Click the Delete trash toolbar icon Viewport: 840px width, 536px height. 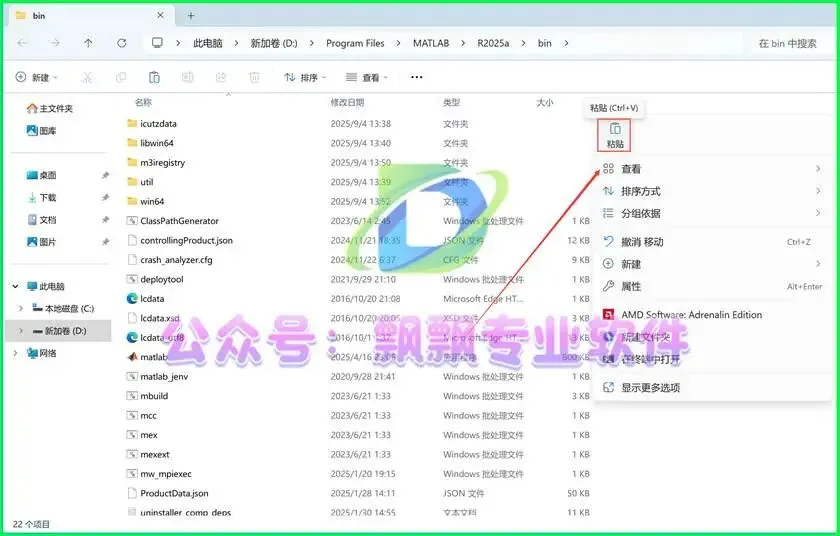[x=254, y=78]
